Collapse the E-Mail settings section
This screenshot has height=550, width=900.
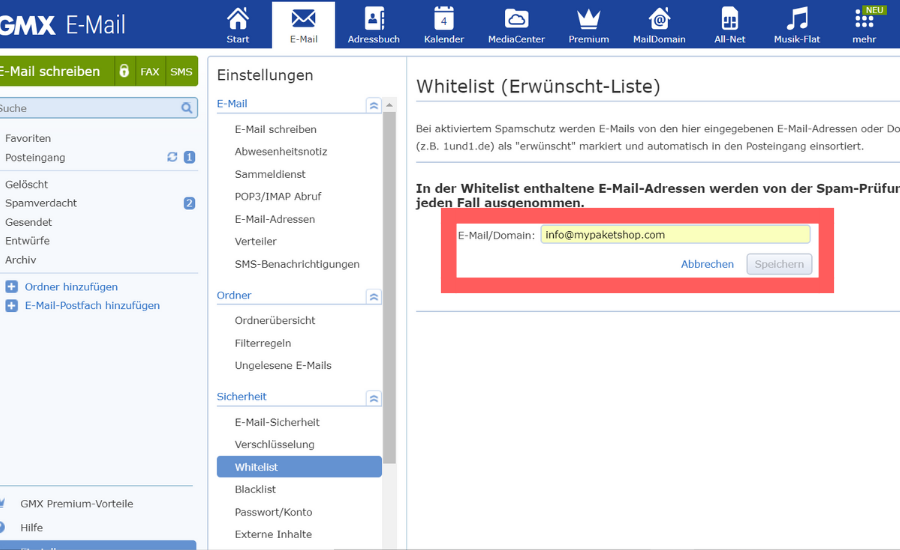click(x=373, y=104)
